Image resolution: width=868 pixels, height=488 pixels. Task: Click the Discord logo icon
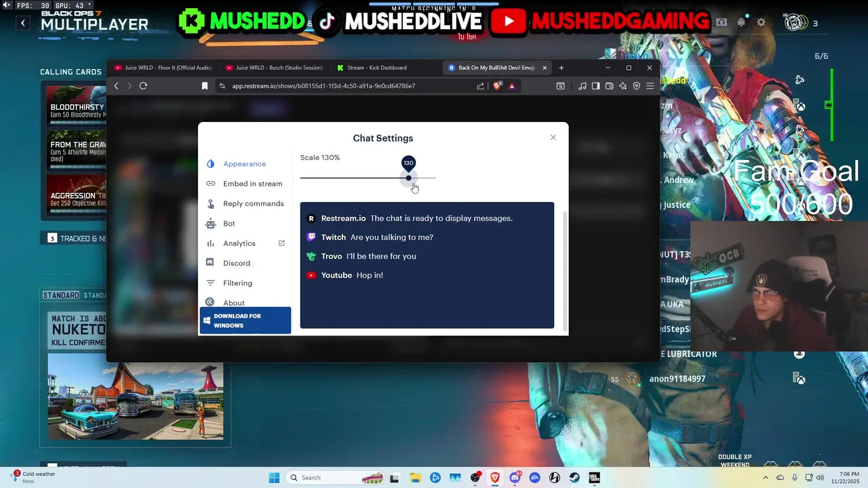pos(210,263)
